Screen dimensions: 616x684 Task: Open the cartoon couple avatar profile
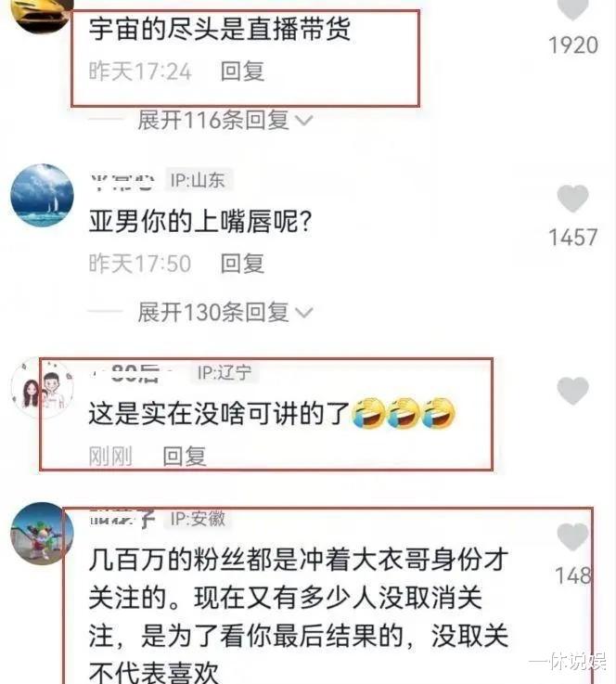[42, 388]
